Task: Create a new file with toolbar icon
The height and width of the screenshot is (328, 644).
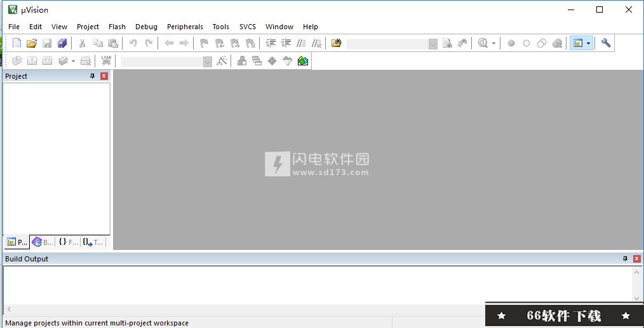Action: [x=17, y=43]
